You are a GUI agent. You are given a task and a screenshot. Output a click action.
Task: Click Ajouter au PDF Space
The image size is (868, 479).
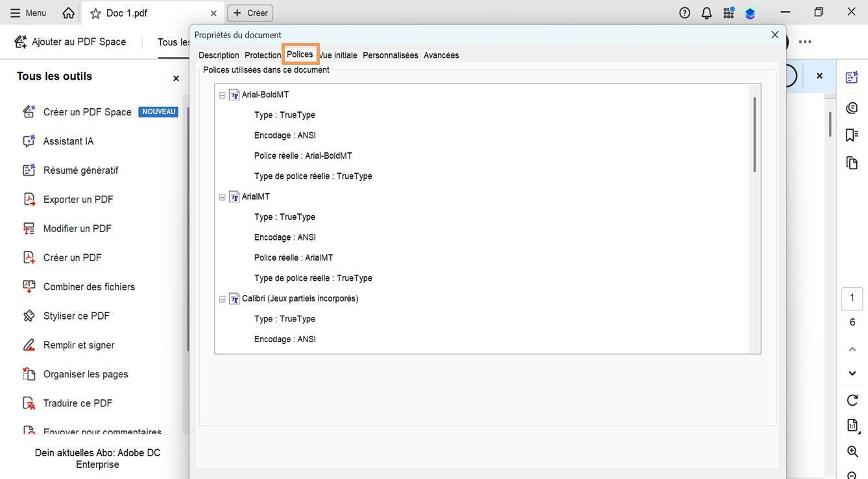[x=70, y=41]
